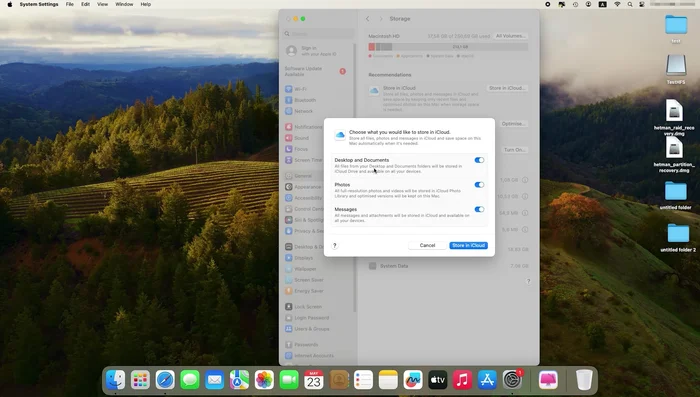Click the Cancel button in the dialog
The height and width of the screenshot is (397, 700).
pos(427,245)
